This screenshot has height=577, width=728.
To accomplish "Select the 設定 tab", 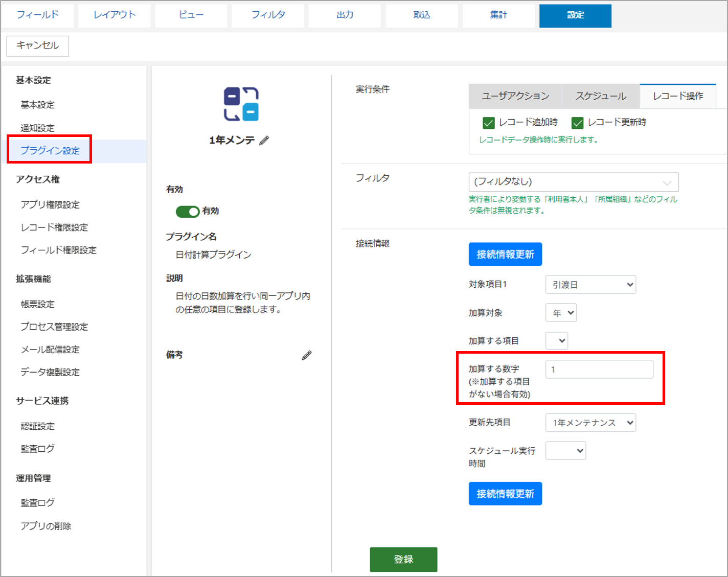I will [575, 15].
